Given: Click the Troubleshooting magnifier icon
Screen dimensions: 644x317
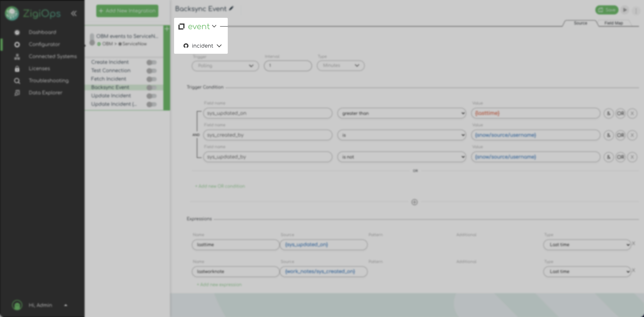Looking at the screenshot, I should coord(17,81).
